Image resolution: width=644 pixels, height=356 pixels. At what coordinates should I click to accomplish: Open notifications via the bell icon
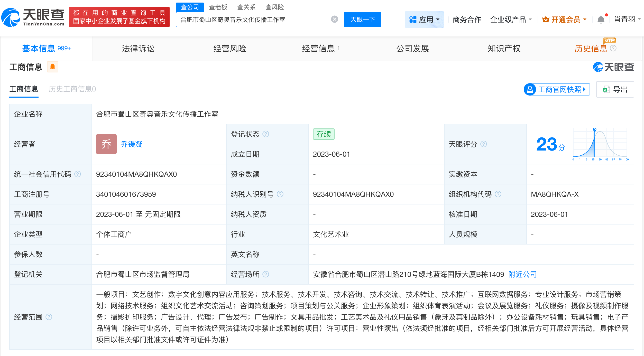[x=601, y=19]
